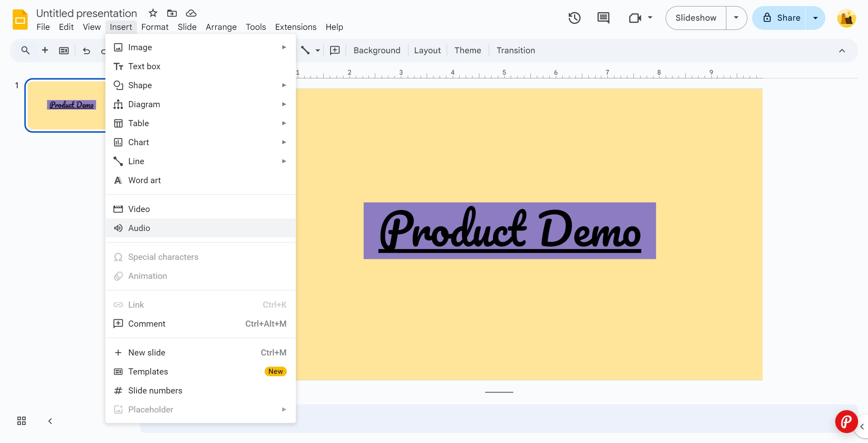868x443 pixels.
Task: Click the move to folder icon
Action: 172,13
